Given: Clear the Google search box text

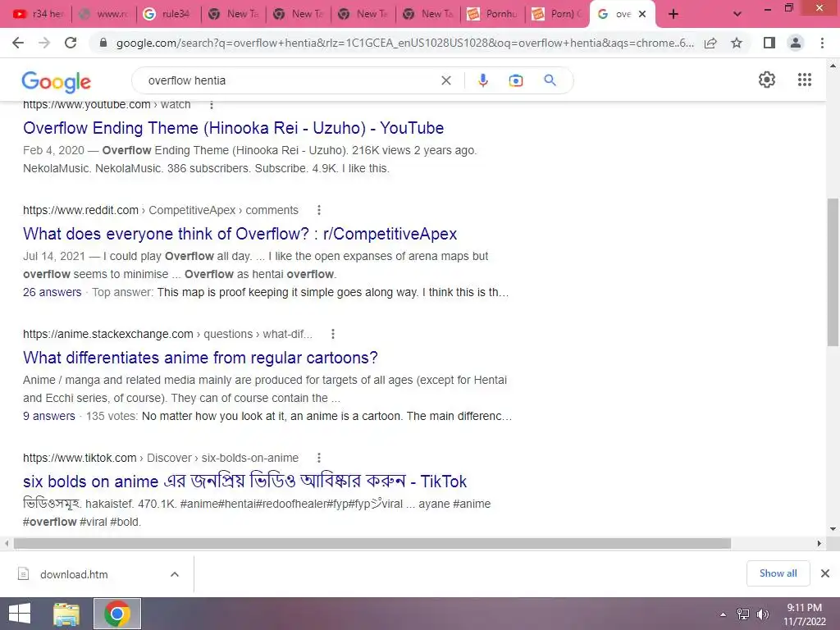Looking at the screenshot, I should (445, 80).
